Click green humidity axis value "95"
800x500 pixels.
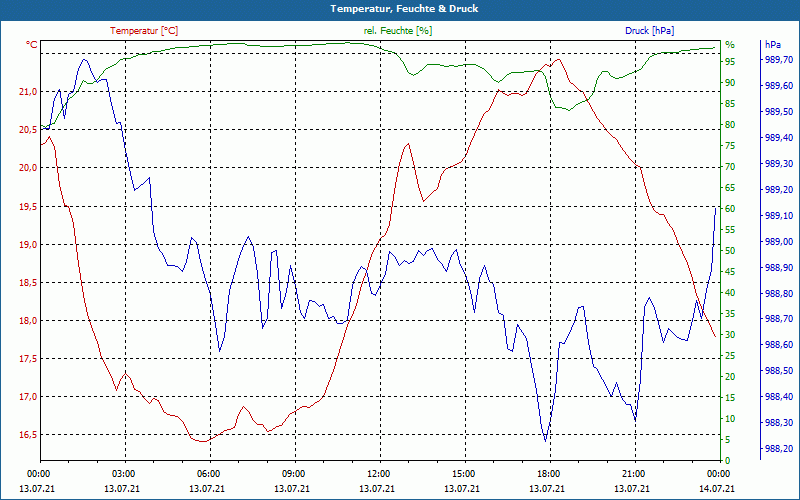(730, 62)
